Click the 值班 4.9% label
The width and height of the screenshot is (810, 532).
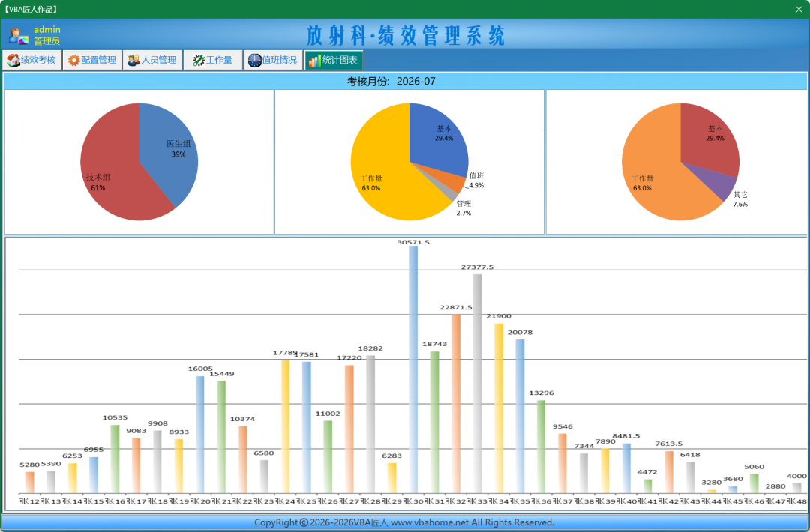476,181
